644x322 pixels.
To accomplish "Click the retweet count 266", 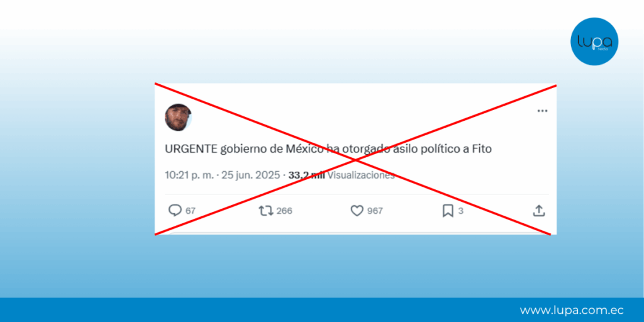I will 284,211.
